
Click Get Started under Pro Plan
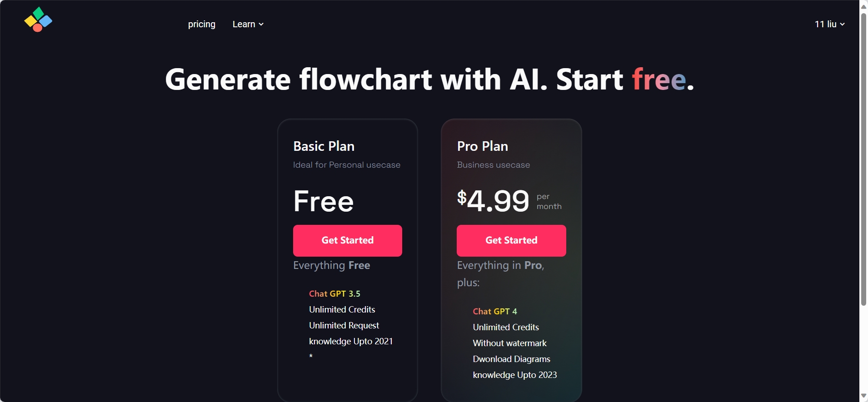(x=511, y=240)
